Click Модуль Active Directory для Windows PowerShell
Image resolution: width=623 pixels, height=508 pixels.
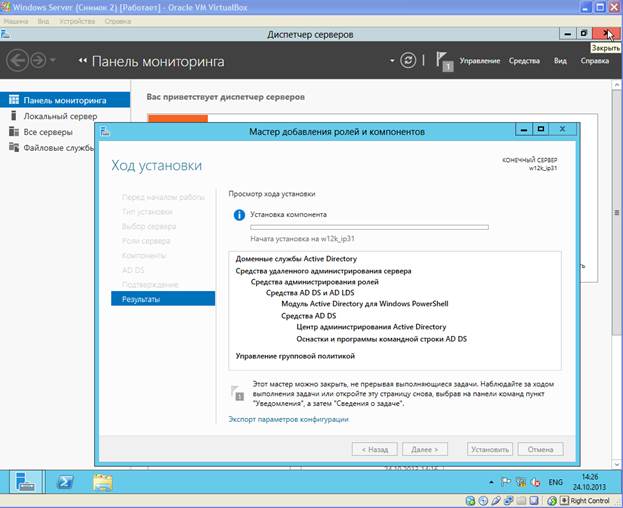[x=364, y=304]
